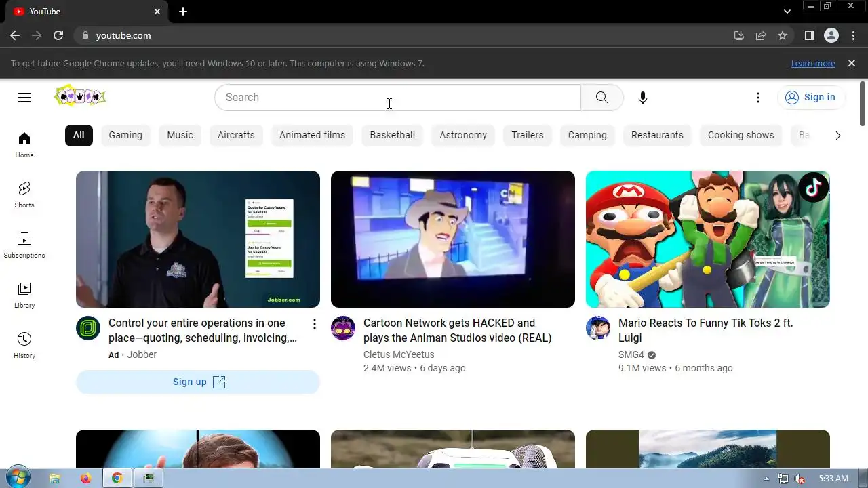Reload the page

(58, 35)
